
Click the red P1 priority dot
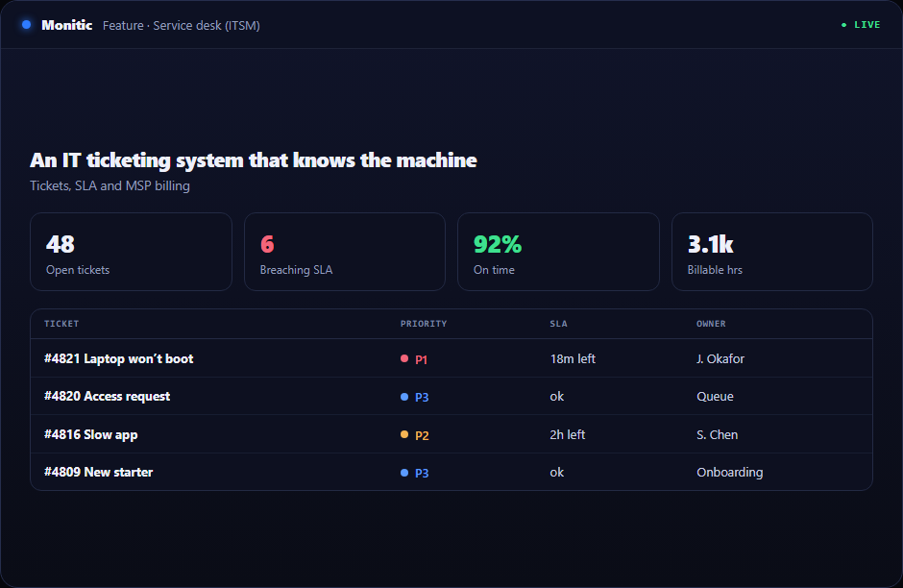point(404,358)
